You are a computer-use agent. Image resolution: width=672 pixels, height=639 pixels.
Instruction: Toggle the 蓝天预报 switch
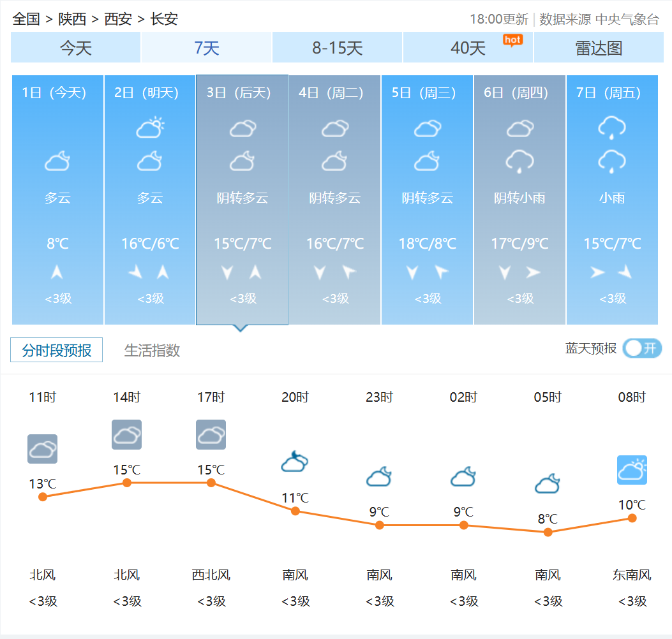(x=642, y=348)
